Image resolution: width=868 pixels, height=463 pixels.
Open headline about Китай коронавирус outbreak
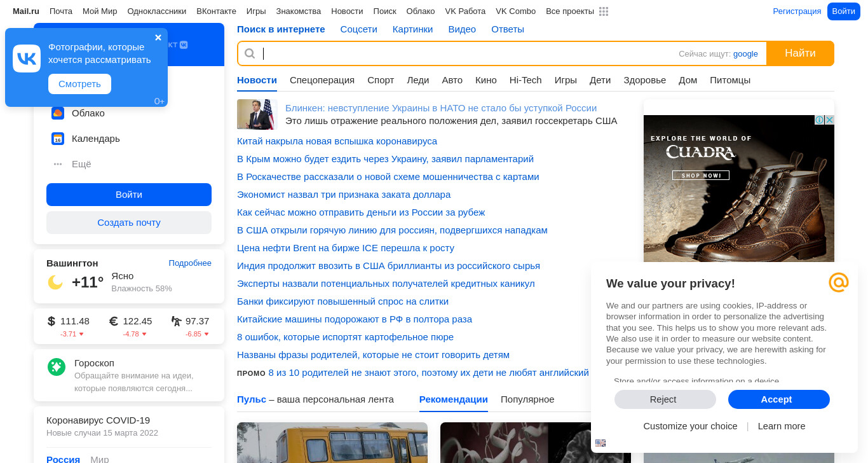click(x=337, y=141)
